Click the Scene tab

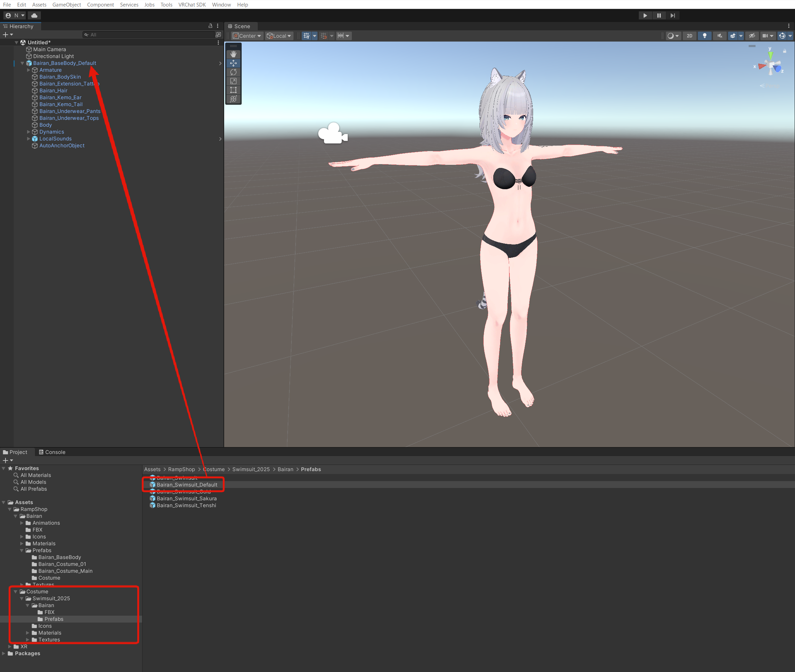[239, 26]
